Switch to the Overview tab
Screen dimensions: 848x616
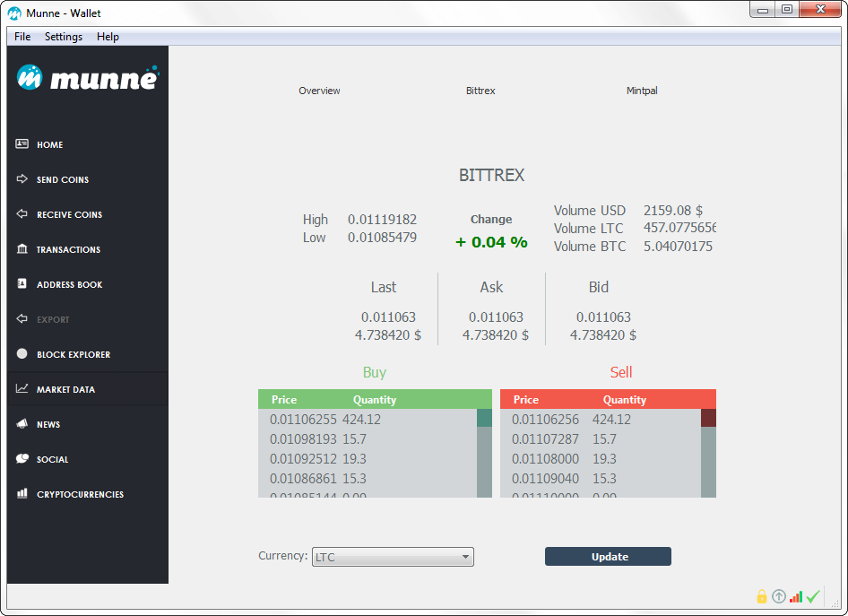(320, 91)
